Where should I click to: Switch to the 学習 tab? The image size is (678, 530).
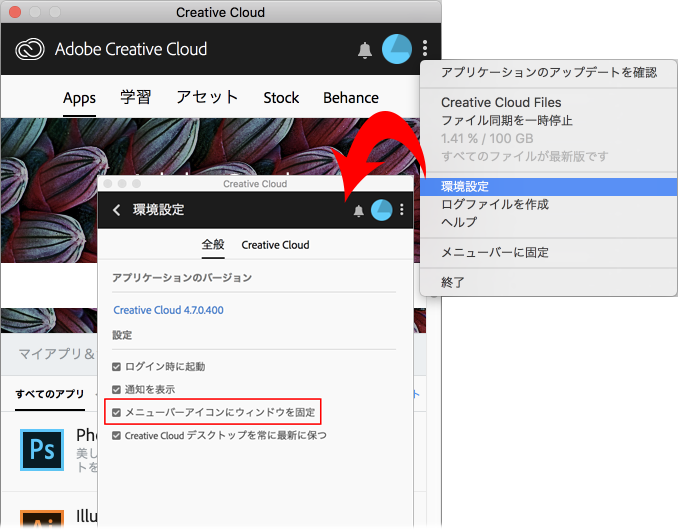(x=136, y=97)
